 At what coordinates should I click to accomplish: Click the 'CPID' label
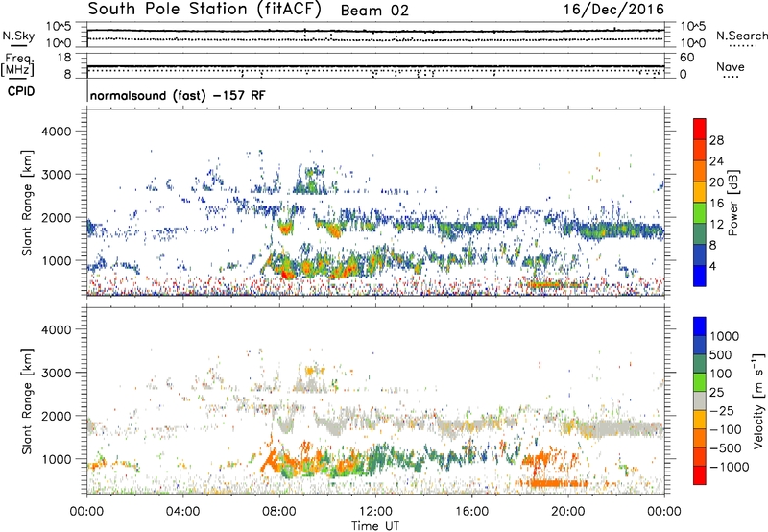(x=21, y=91)
